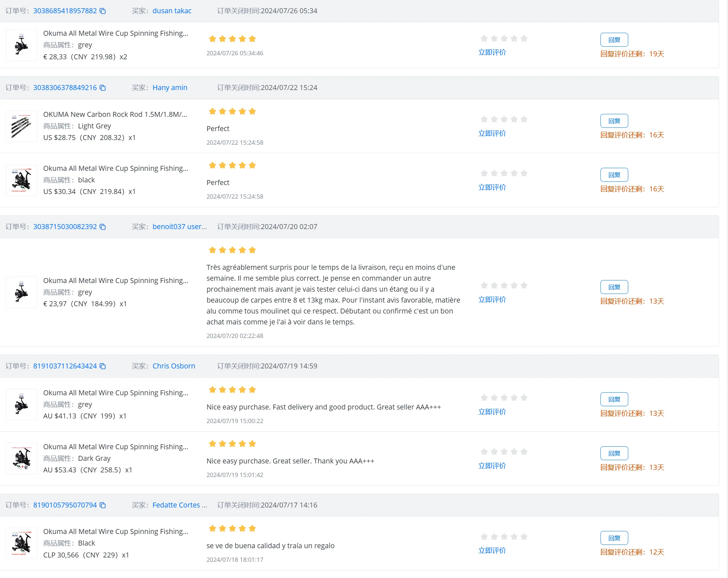Copy order number 8190105795070794
Screen dimensions: 728x578
[x=103, y=505]
